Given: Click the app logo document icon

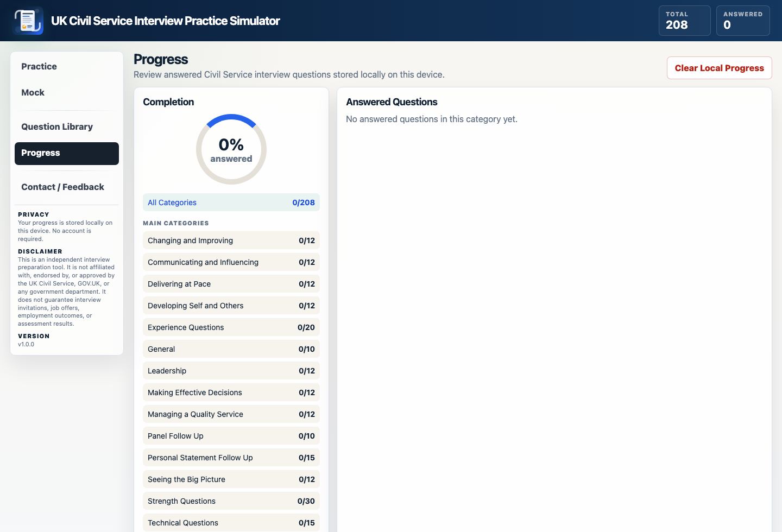Looking at the screenshot, I should coord(28,21).
